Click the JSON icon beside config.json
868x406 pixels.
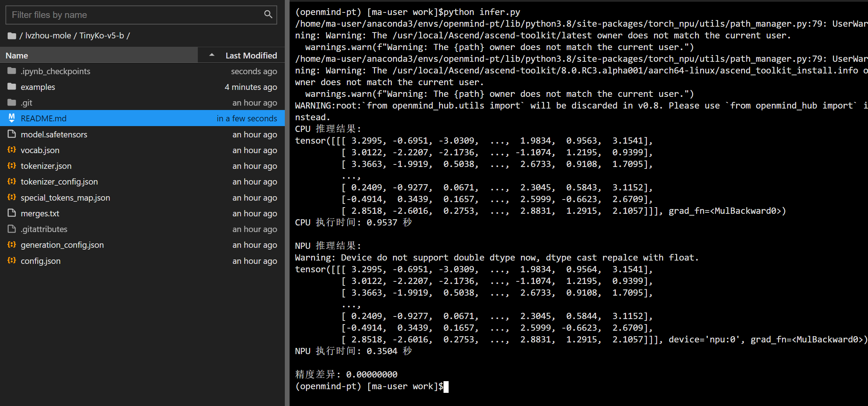click(x=11, y=261)
